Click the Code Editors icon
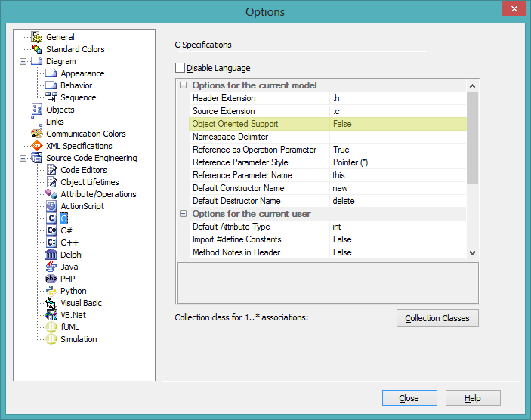This screenshot has height=420, width=531. tap(51, 170)
